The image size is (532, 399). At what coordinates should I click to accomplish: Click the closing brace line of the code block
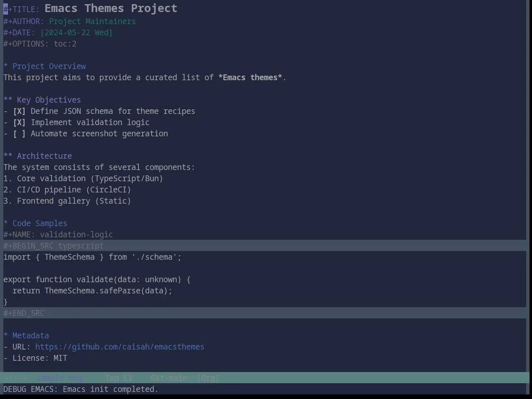coord(5,302)
